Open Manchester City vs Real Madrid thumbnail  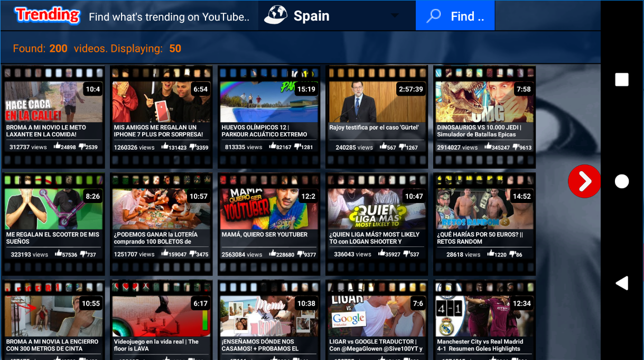pos(484,316)
